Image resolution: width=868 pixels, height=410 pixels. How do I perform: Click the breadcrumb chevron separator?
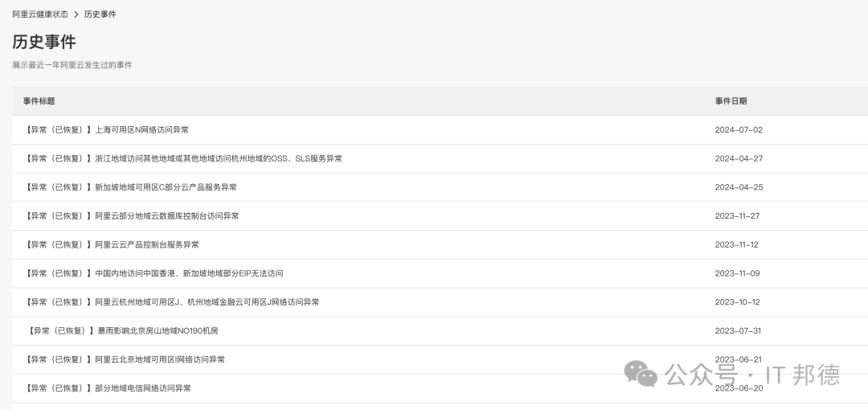coord(76,14)
